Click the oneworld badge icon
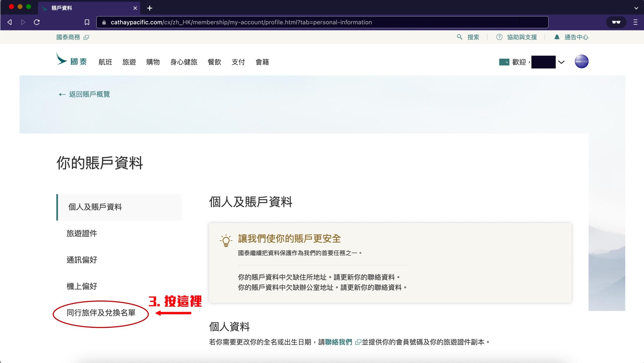Screen dimensions: 644x363 (581, 61)
